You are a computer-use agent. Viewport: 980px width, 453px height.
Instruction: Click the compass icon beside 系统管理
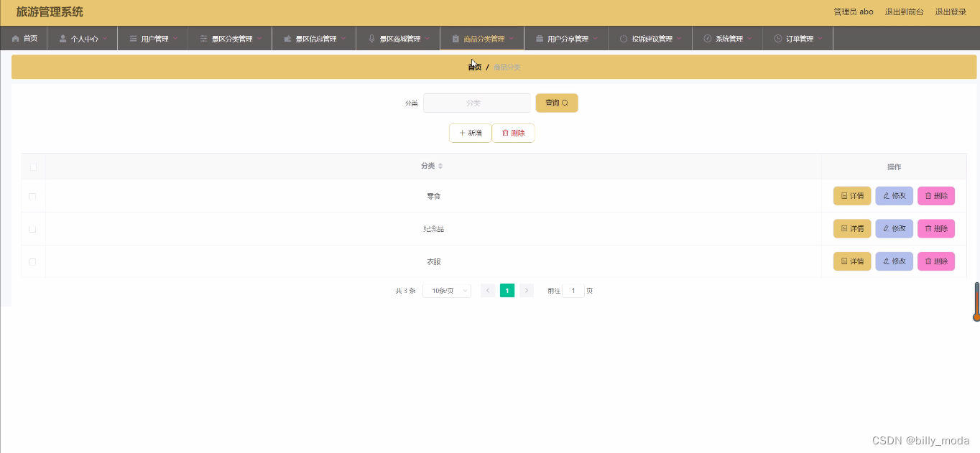point(708,39)
